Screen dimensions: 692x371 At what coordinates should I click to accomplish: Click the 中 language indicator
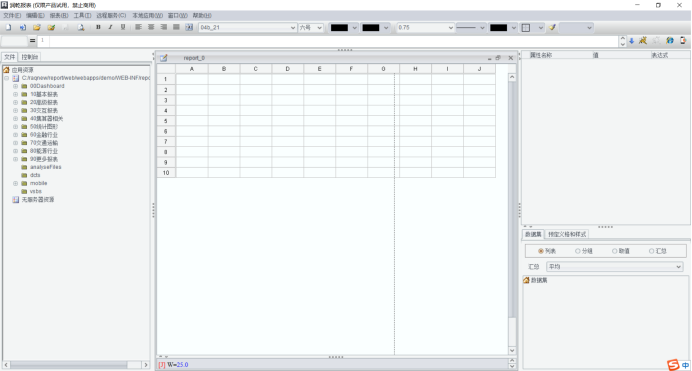(685, 365)
